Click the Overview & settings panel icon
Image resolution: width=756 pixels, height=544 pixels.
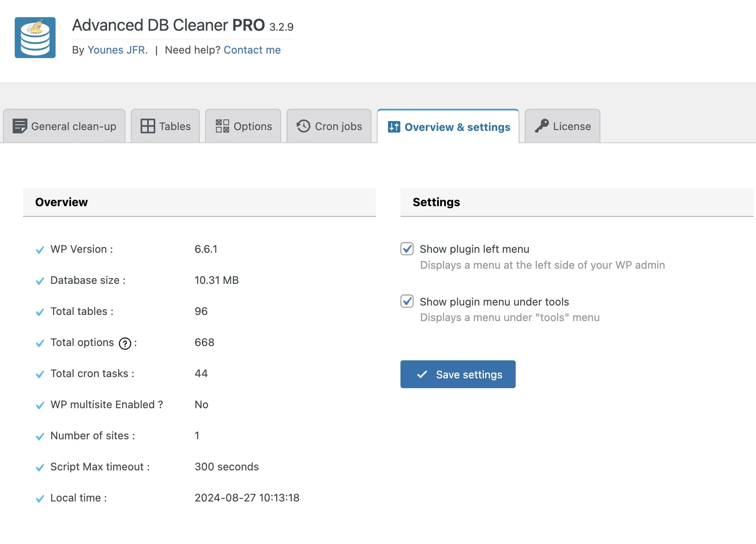[394, 127]
